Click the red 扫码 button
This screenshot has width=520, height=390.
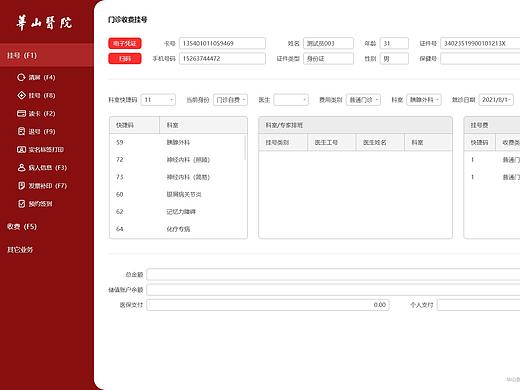[x=125, y=59]
